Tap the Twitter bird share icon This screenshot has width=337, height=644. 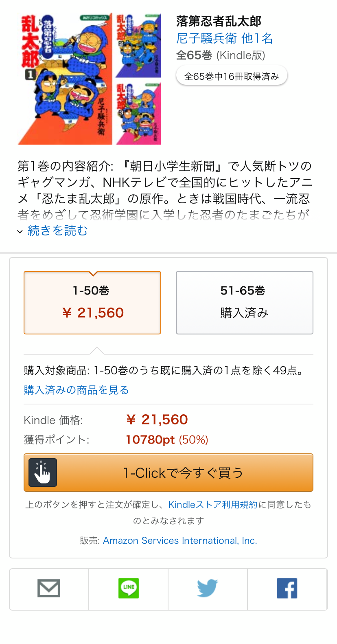click(x=208, y=588)
